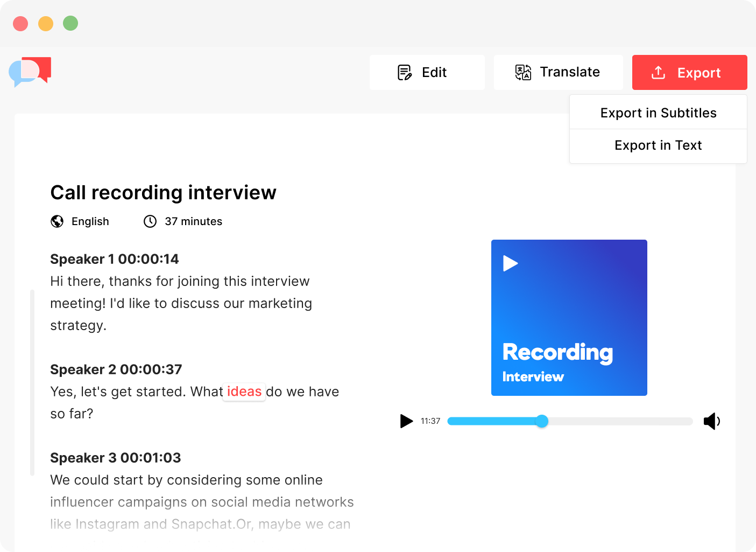
Task: Click the Translate icon beside the Translate label
Action: tap(522, 72)
